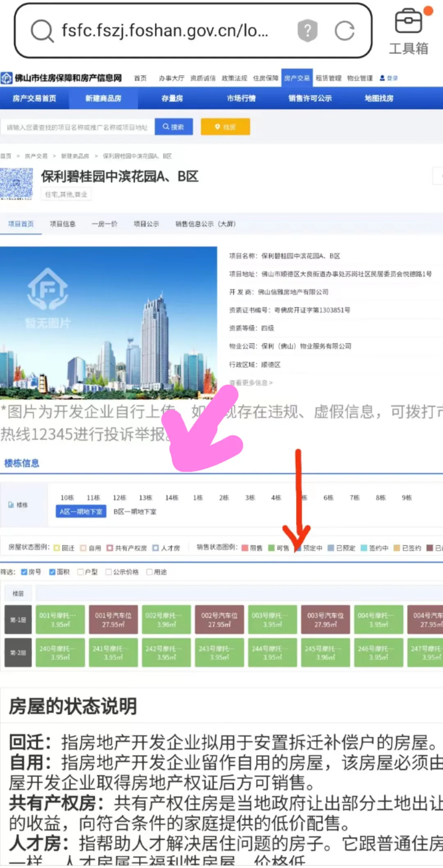Select the maroon 001号汽车位 unit cell
Screen dimensions: 443x868
tap(113, 619)
